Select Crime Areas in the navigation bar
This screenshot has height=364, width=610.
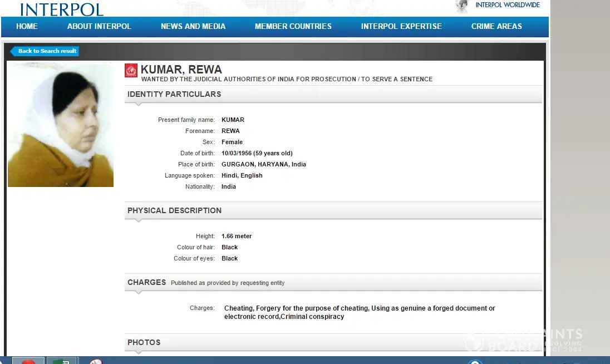pyautogui.click(x=496, y=26)
